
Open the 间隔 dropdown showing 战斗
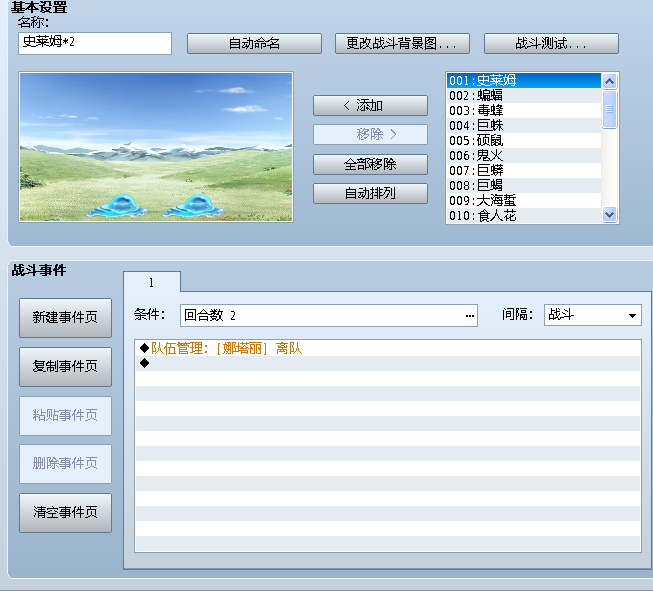[x=593, y=315]
